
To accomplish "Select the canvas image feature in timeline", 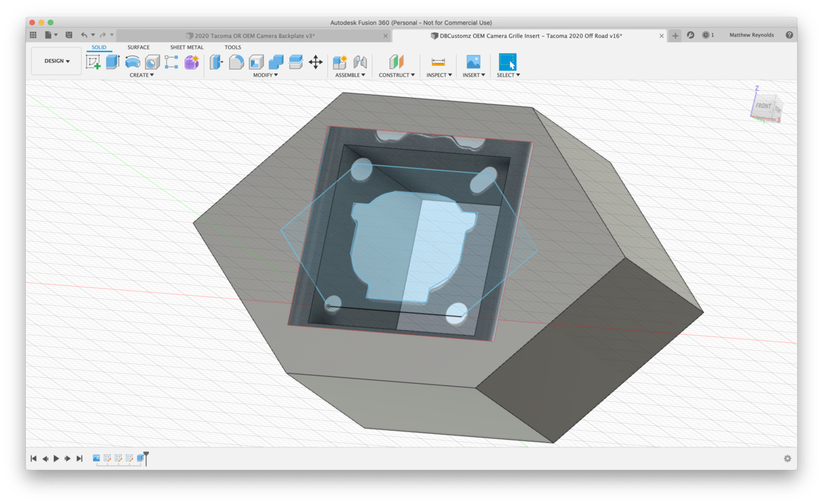I will click(x=96, y=458).
